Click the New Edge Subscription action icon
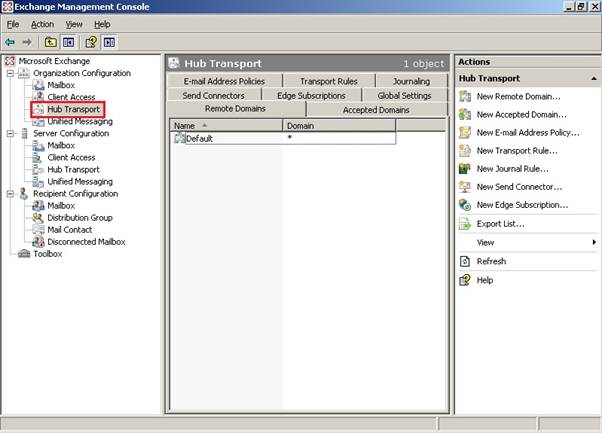 click(x=465, y=205)
